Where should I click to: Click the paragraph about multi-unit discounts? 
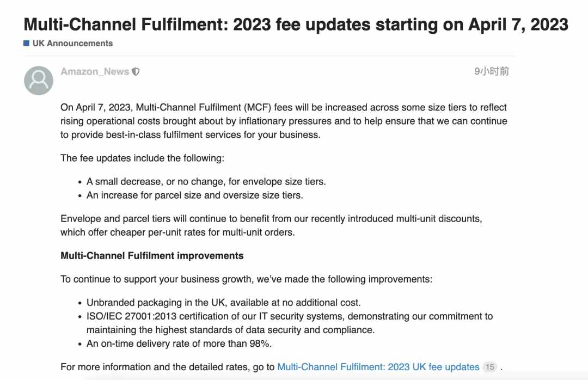tap(271, 225)
